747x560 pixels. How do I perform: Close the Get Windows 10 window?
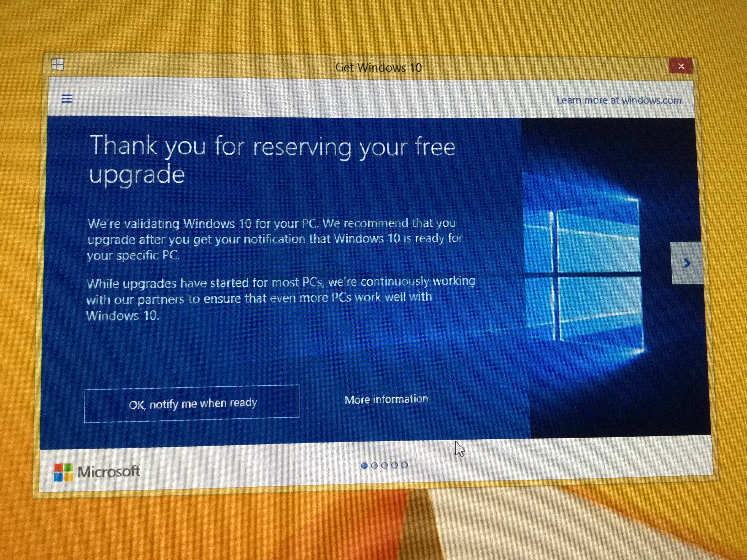tap(681, 66)
